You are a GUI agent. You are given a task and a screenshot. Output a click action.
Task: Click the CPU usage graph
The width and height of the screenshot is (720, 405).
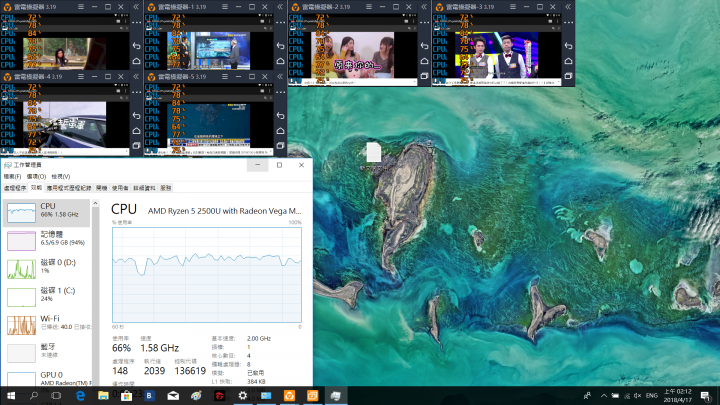point(207,275)
